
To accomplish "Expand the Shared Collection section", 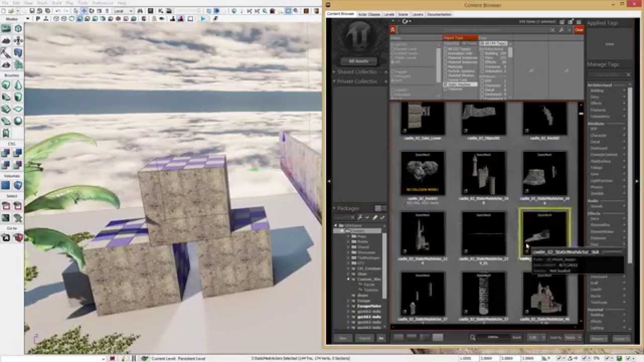I will (x=334, y=72).
